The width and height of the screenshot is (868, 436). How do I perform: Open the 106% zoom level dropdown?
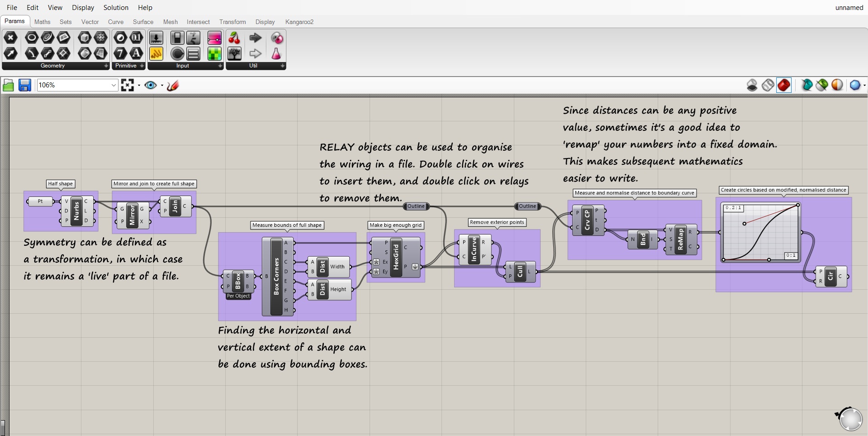[x=114, y=85]
